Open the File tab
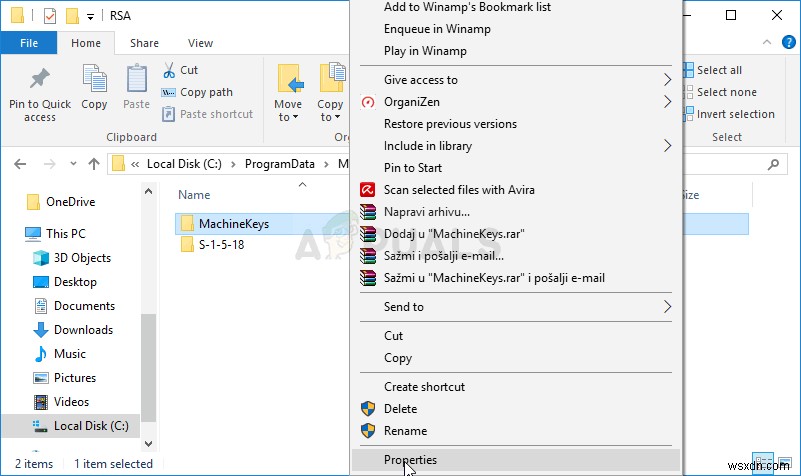 (29, 43)
